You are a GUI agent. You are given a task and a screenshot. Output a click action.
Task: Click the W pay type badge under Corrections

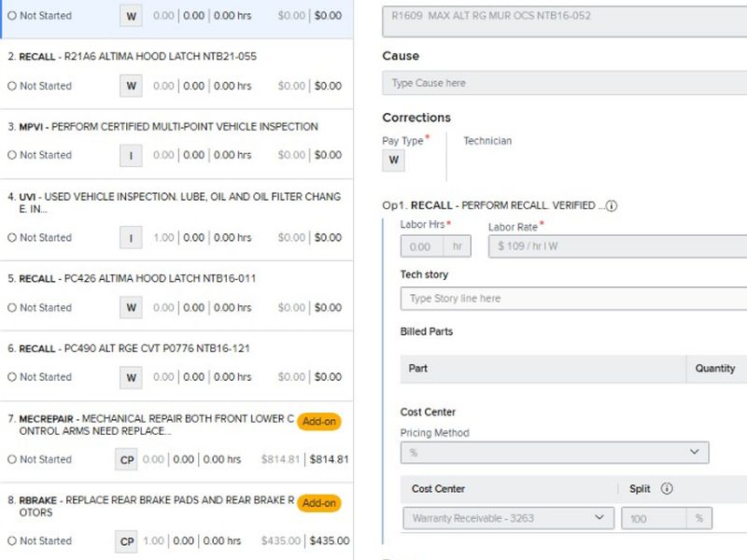coord(393,161)
